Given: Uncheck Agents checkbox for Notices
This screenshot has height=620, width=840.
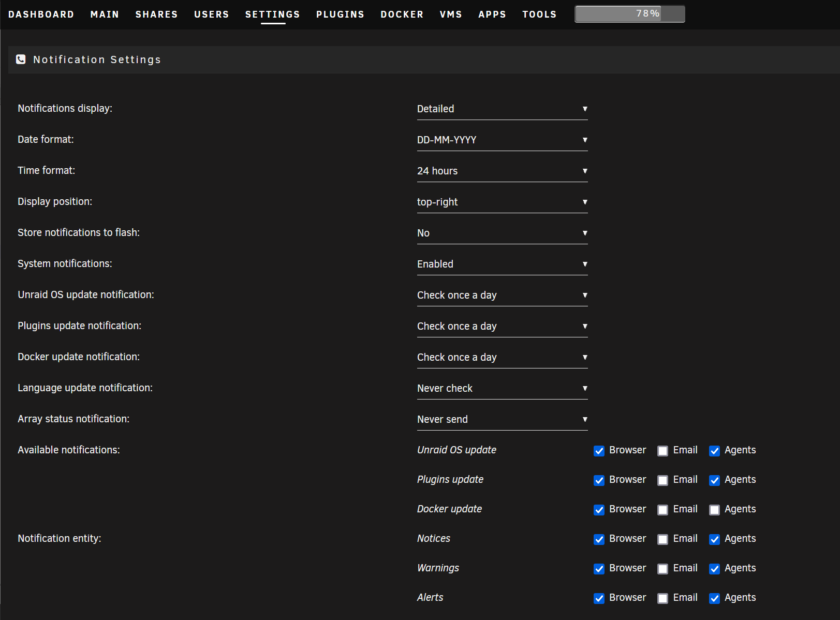Looking at the screenshot, I should [x=714, y=539].
